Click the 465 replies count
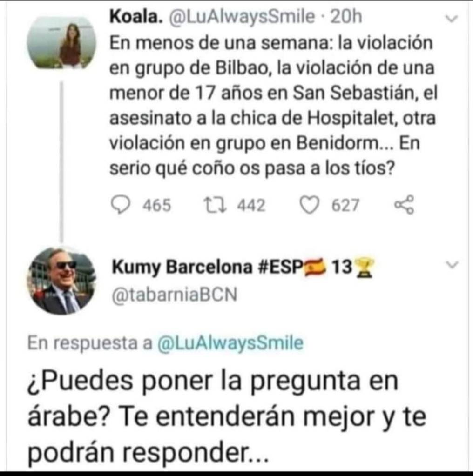473x476 pixels. (x=157, y=205)
